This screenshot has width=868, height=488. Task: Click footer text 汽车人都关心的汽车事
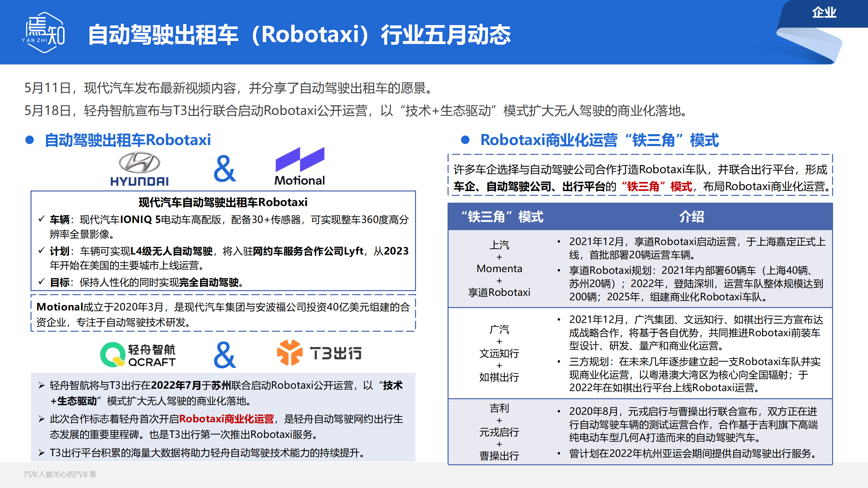[60, 474]
